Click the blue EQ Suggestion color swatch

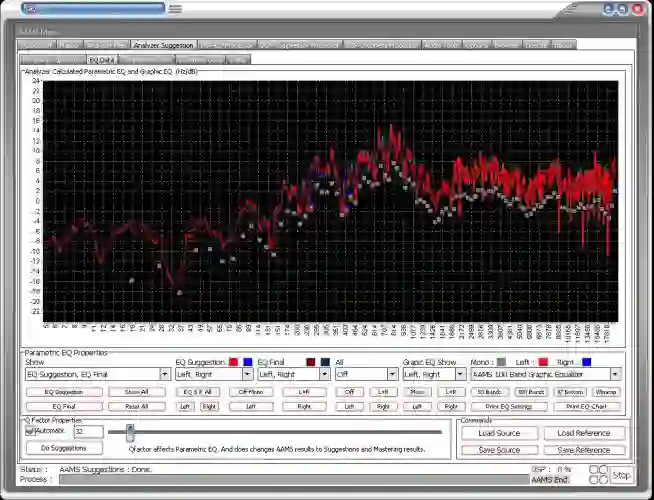248,362
